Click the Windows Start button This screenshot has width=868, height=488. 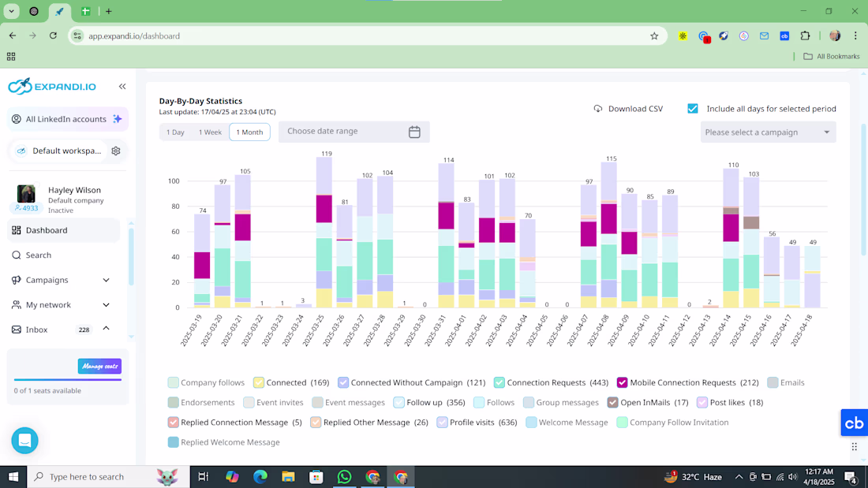tap(13, 476)
